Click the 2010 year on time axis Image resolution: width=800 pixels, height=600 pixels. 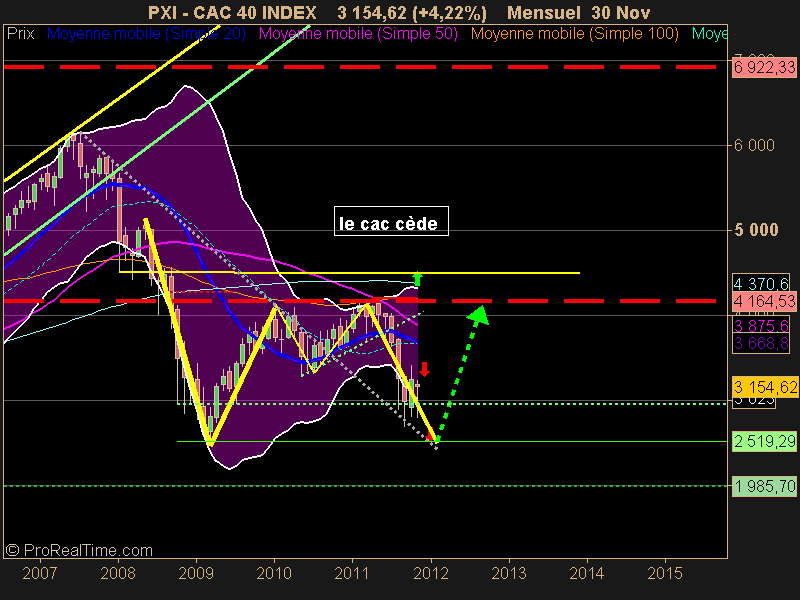[x=274, y=573]
